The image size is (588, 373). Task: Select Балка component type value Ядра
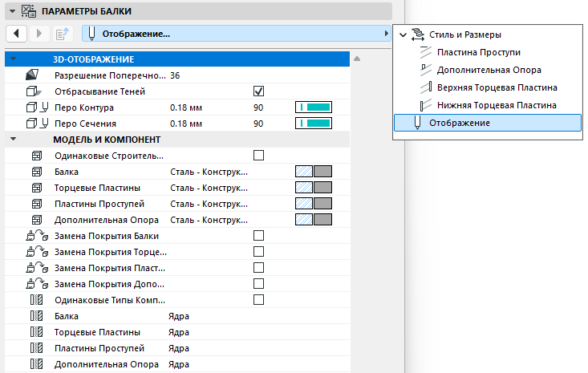tap(179, 316)
